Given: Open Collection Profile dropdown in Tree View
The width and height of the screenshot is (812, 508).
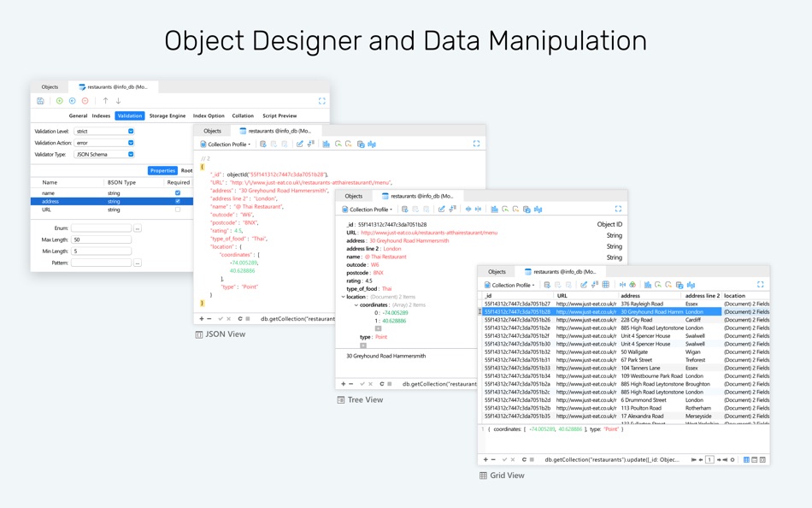Looking at the screenshot, I should (368, 210).
